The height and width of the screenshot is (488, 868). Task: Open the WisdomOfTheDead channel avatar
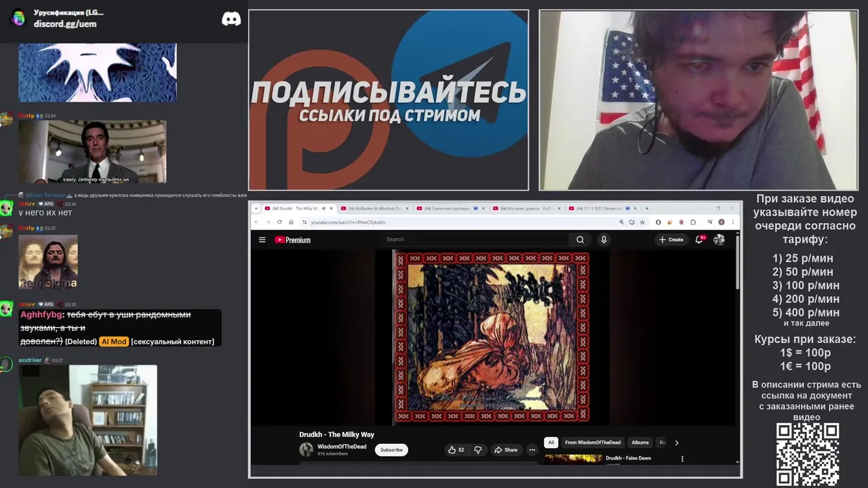point(307,449)
